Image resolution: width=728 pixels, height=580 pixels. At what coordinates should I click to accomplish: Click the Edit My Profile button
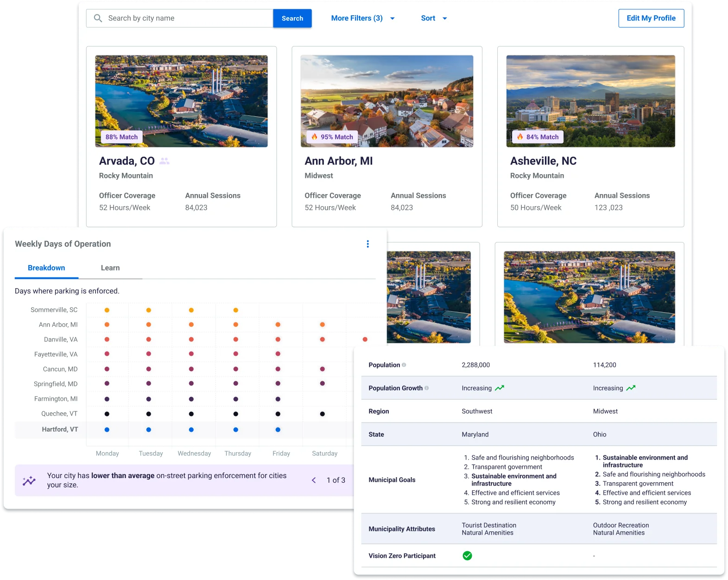point(651,19)
